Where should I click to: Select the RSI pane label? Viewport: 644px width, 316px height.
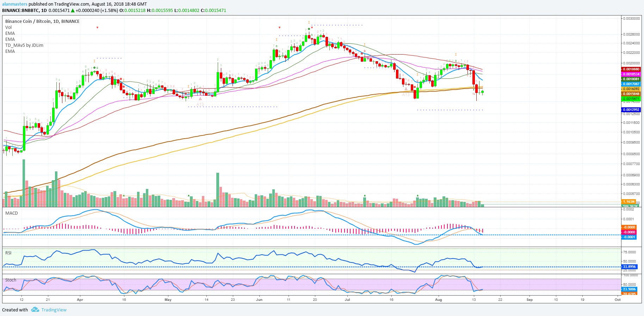click(x=8, y=253)
